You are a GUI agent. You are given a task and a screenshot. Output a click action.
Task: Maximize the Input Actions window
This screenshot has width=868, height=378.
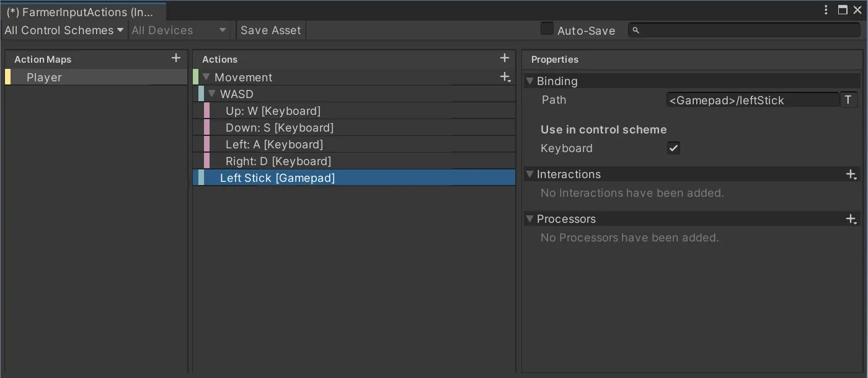(x=842, y=10)
